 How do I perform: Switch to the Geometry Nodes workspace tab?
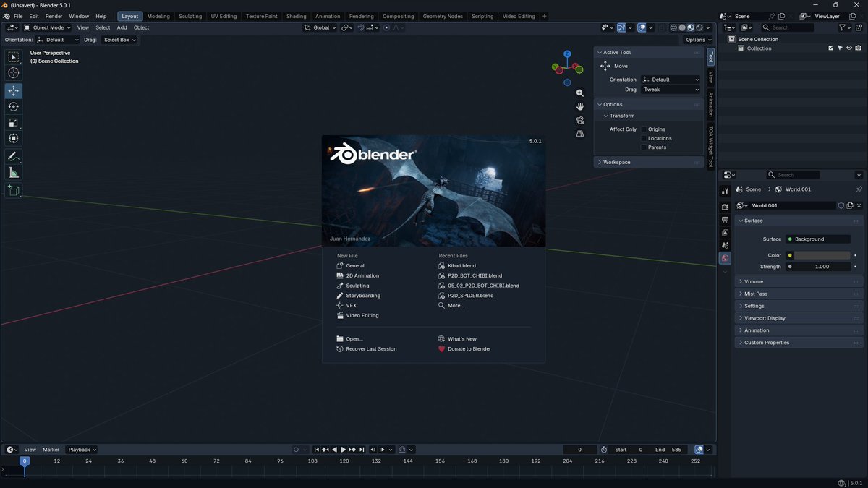pyautogui.click(x=443, y=16)
